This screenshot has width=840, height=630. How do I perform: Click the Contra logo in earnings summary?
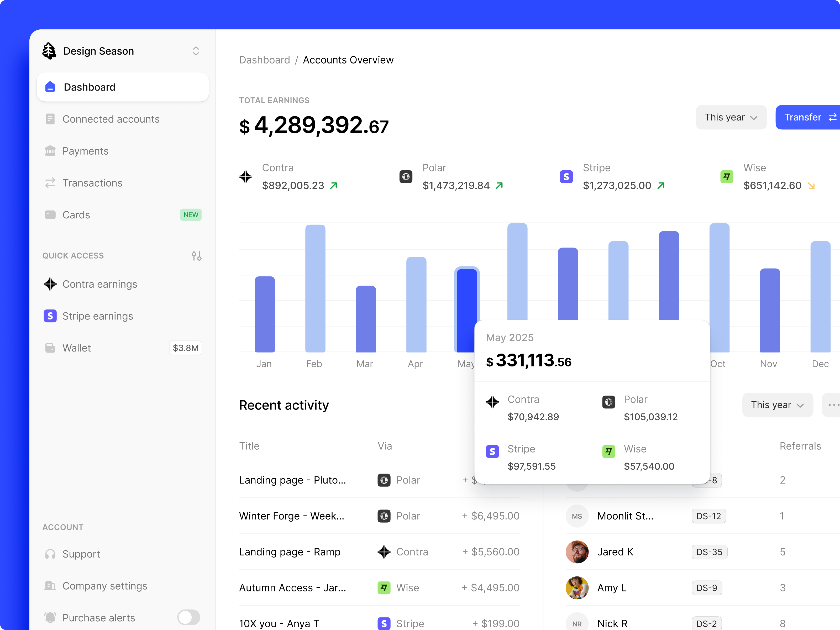[246, 177]
